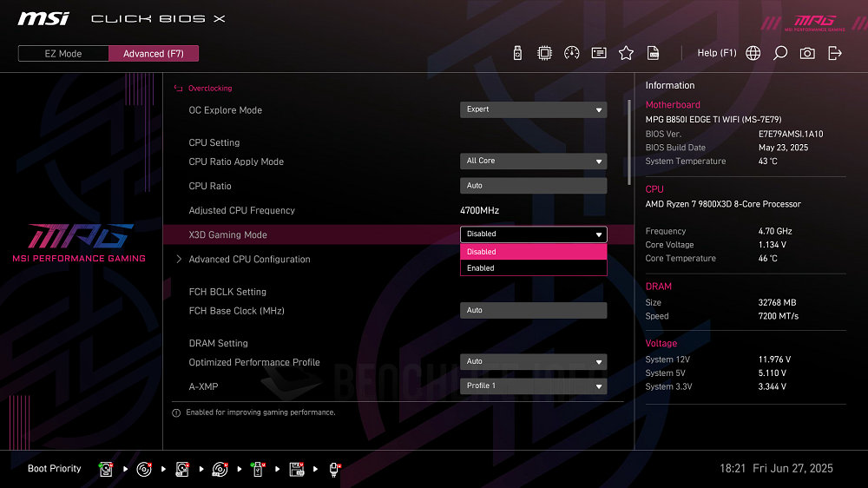The width and height of the screenshot is (868, 488).
Task: Click System Temperature 43 °C value
Action: point(768,162)
